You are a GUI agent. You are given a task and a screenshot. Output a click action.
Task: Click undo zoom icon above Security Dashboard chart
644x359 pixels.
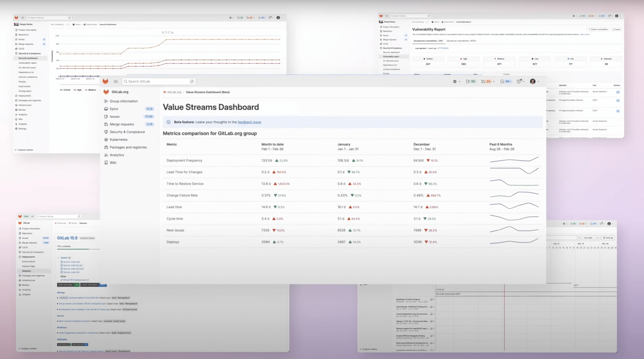tap(166, 32)
